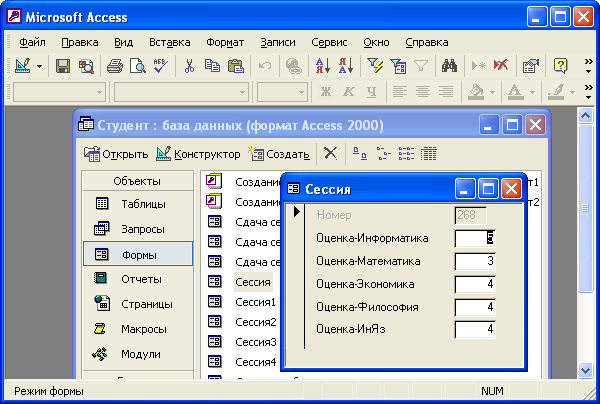
Task: Click the Properties window icon
Action: coord(531,66)
